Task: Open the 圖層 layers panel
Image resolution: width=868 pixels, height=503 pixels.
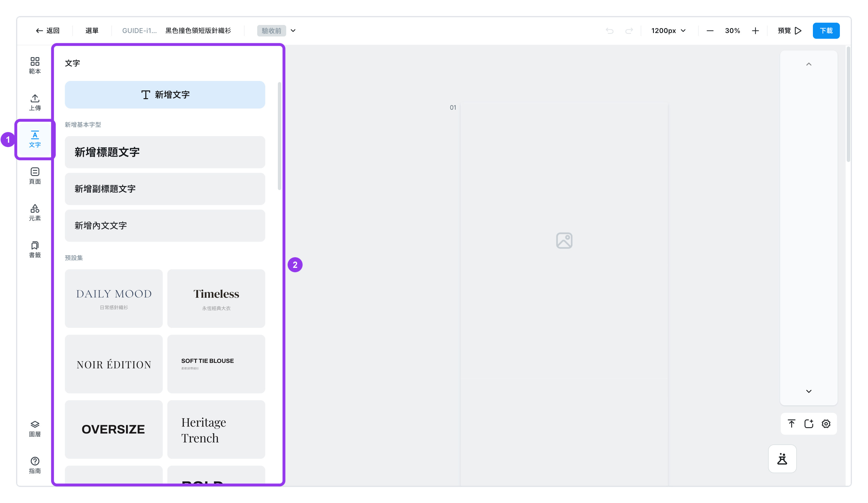Action: coord(35,429)
